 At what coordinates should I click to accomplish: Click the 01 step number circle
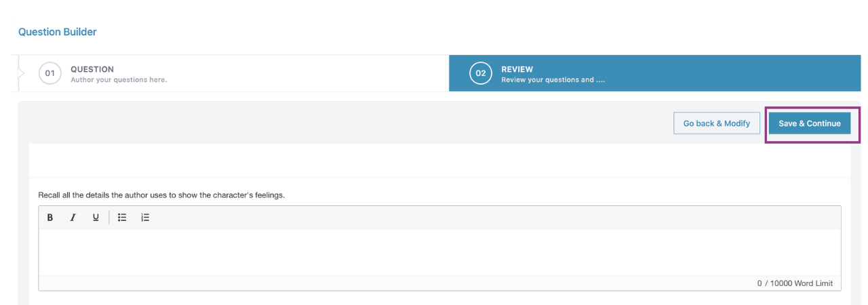click(x=50, y=73)
